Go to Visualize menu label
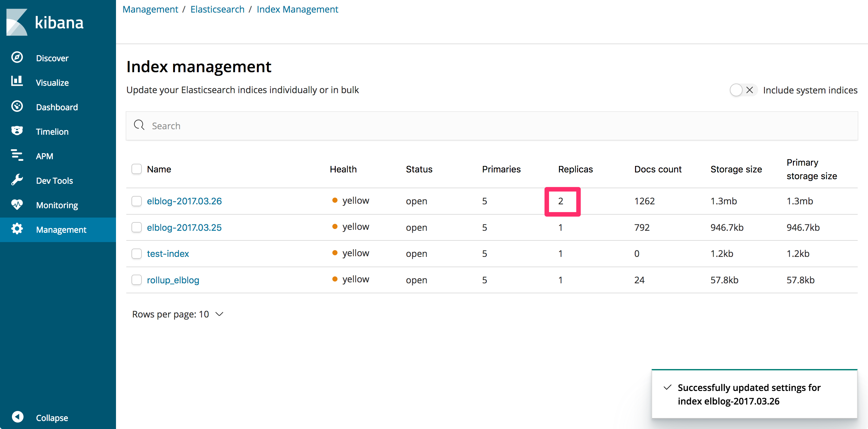 tap(52, 83)
